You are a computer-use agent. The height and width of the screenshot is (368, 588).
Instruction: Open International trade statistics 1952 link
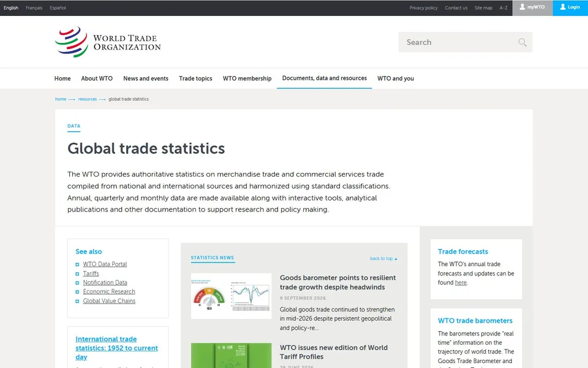116,348
